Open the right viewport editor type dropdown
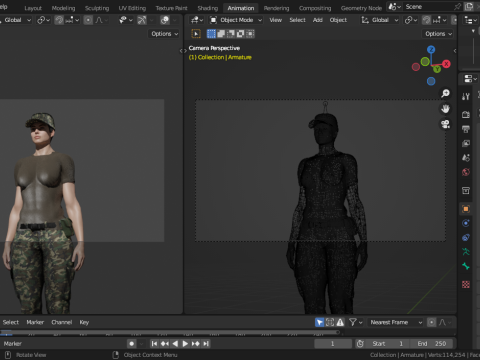This screenshot has height=360, width=480. click(x=197, y=20)
